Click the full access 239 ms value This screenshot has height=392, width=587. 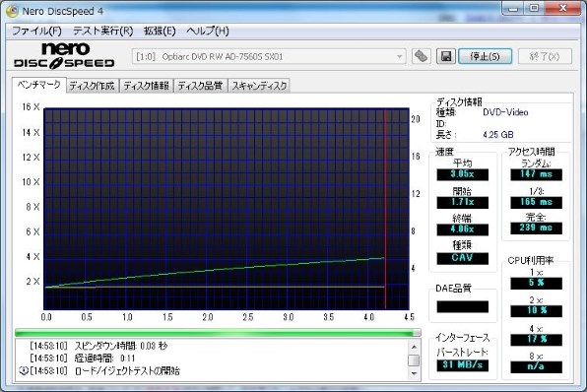point(536,229)
